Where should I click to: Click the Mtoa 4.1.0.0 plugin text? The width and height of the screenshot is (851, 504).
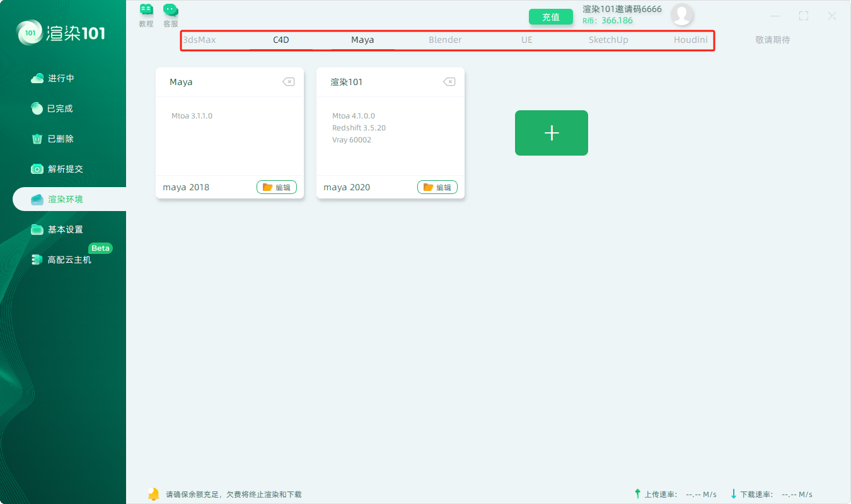pyautogui.click(x=354, y=116)
